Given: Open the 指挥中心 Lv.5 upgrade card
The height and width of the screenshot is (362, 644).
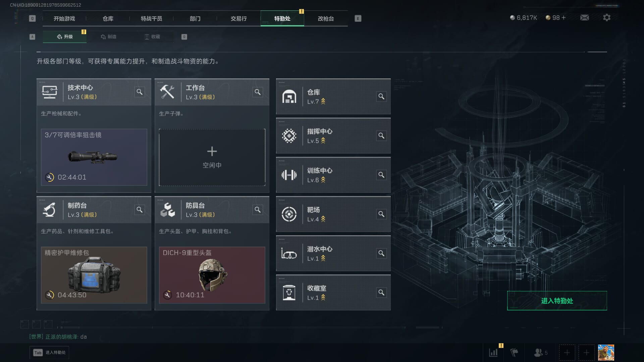Looking at the screenshot, I should pos(333,136).
